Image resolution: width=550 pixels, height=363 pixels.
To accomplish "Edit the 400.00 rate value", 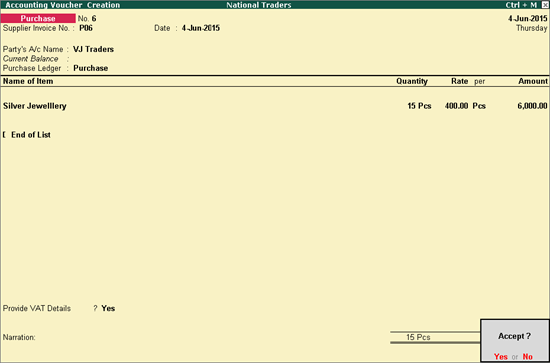I will tap(456, 106).
